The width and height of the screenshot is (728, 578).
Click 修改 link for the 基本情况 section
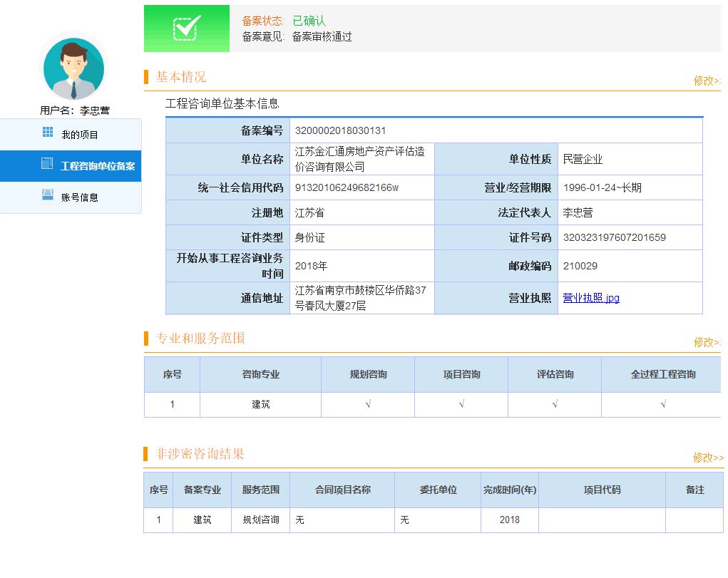coord(707,81)
